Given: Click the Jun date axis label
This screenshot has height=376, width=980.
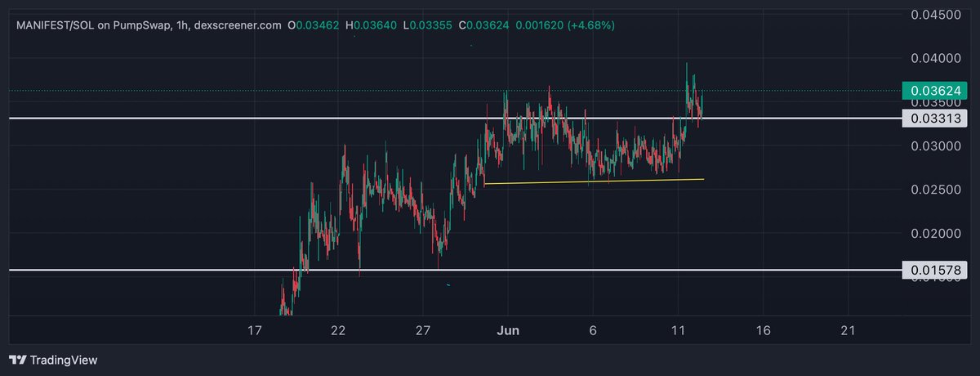Looking at the screenshot, I should (507, 330).
